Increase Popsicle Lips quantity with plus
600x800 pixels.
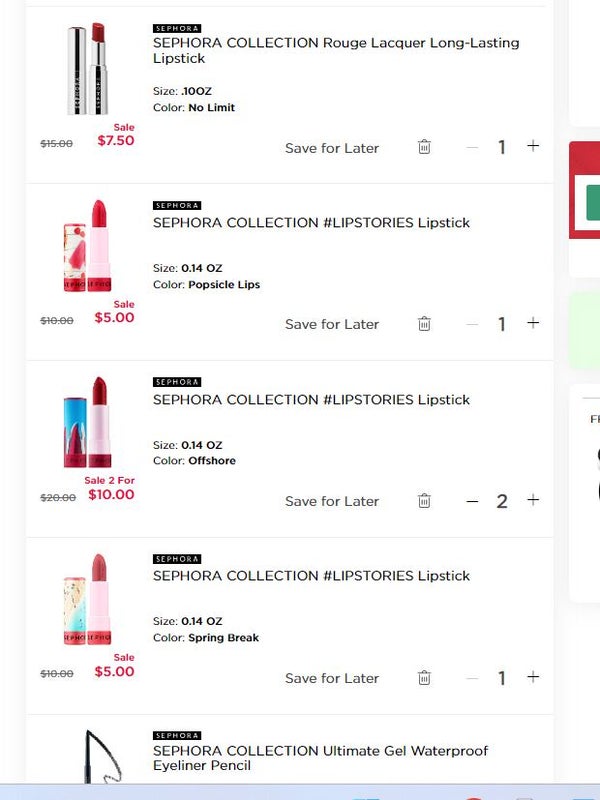[x=533, y=323]
